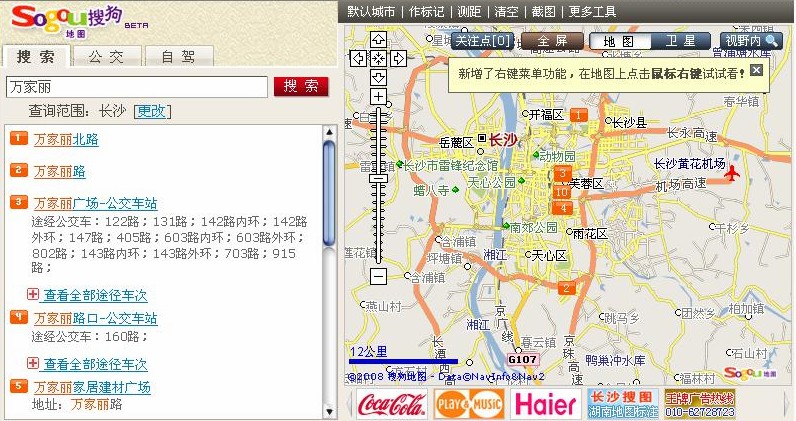The width and height of the screenshot is (796, 421).
Task: Toggle 全屏 fullscreen map mode
Action: click(552, 41)
